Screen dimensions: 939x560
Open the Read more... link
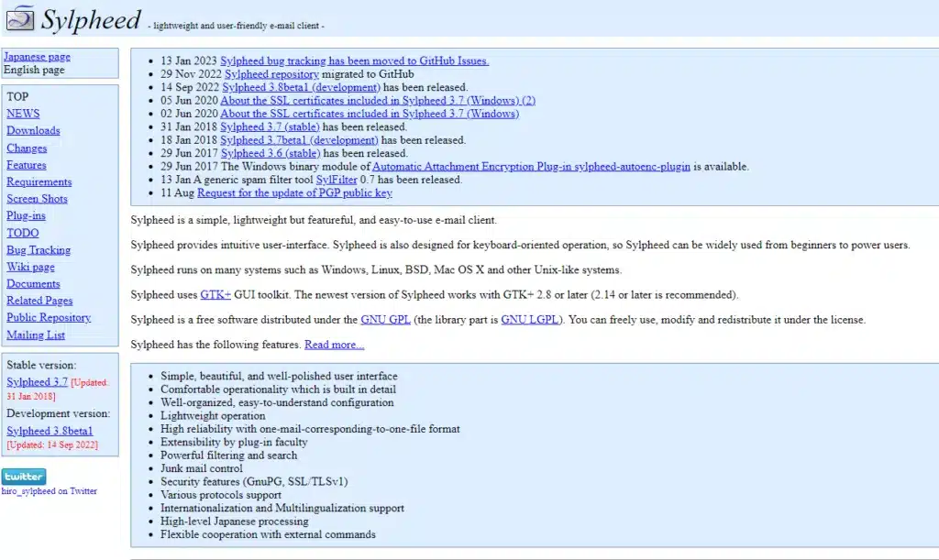point(334,345)
